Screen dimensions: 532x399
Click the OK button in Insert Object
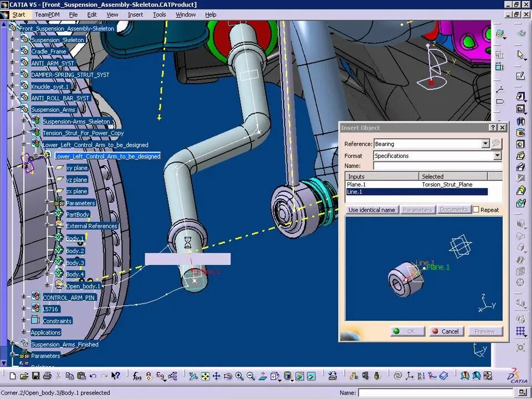[x=407, y=331]
